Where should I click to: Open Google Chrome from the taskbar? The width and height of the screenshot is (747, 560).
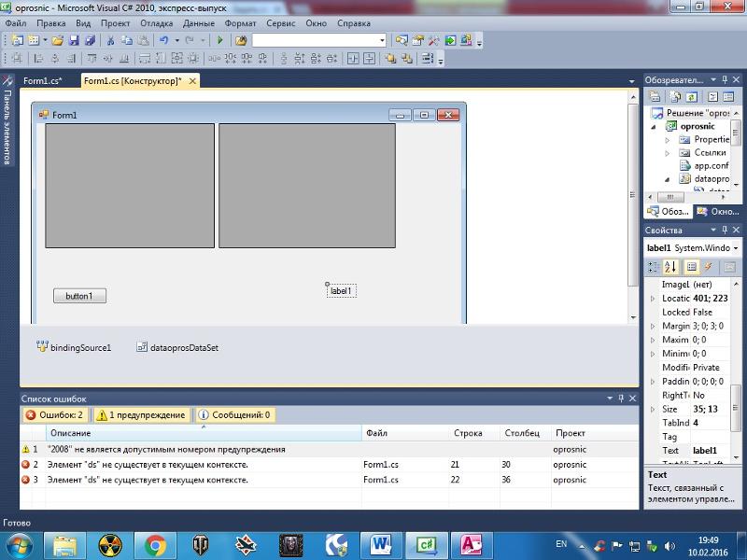pyautogui.click(x=155, y=543)
